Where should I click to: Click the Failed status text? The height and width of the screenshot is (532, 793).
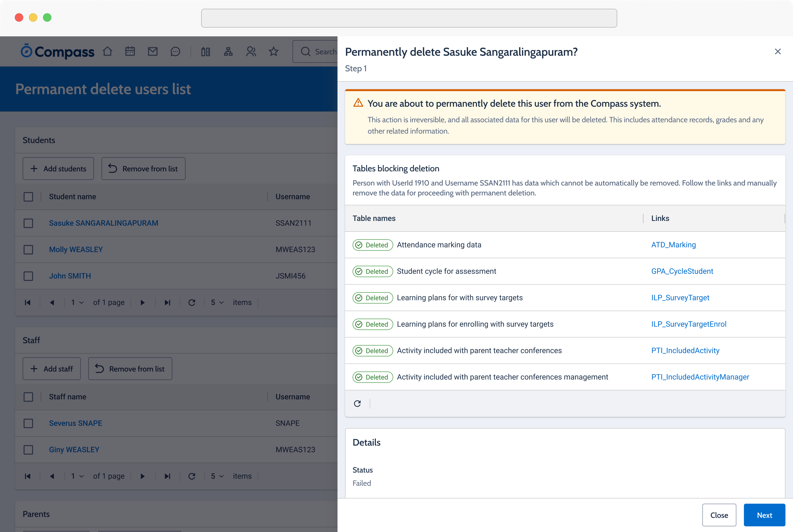[x=362, y=483]
